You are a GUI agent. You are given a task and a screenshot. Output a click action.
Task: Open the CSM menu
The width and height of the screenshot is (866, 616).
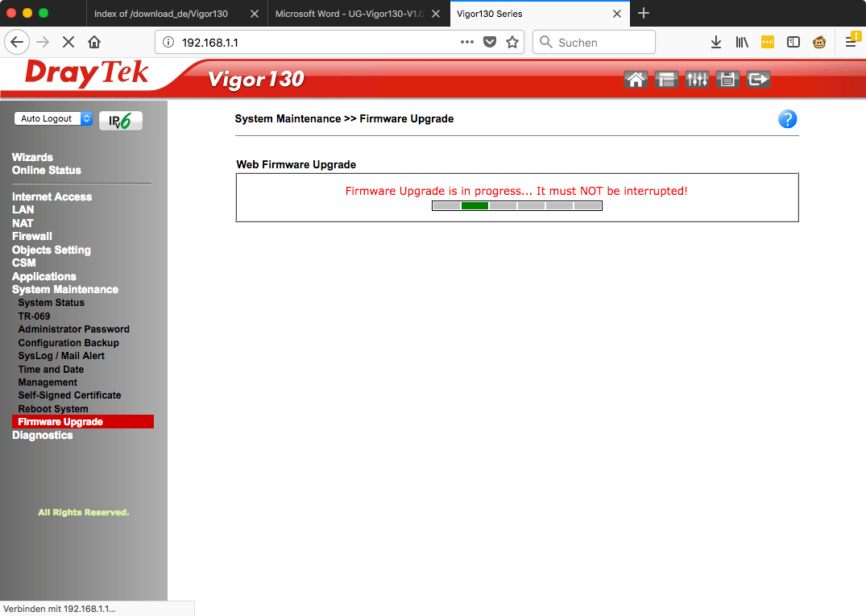(23, 263)
